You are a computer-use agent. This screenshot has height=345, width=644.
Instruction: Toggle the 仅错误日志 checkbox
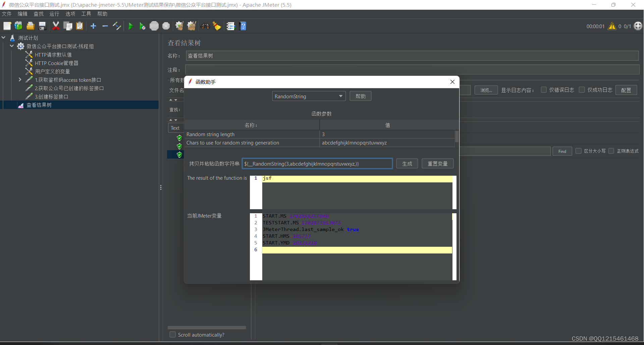coord(544,90)
